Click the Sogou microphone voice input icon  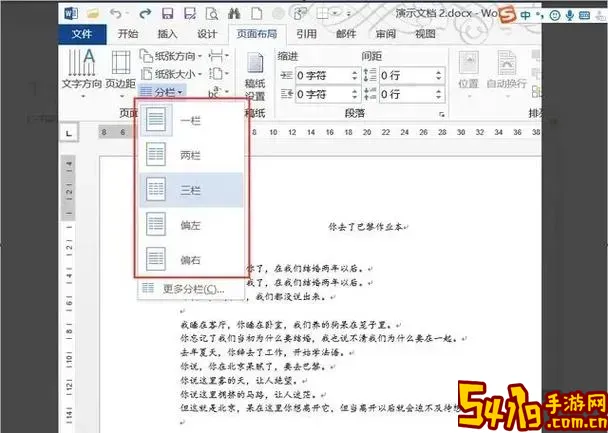pyautogui.click(x=570, y=15)
